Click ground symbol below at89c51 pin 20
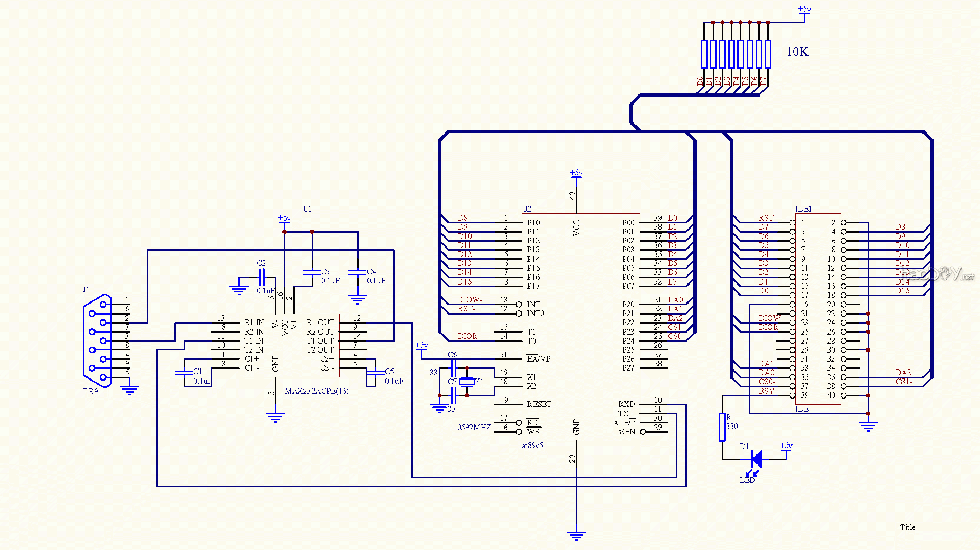980x550 pixels. [576, 535]
